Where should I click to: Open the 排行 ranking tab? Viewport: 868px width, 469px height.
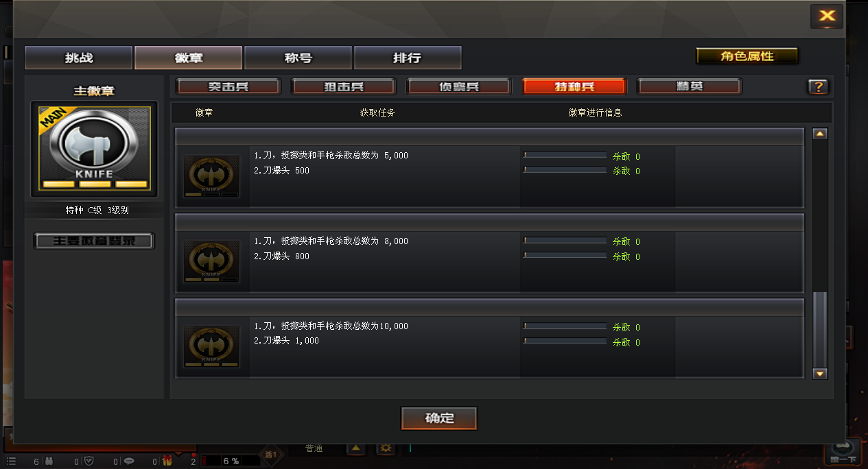coord(408,58)
